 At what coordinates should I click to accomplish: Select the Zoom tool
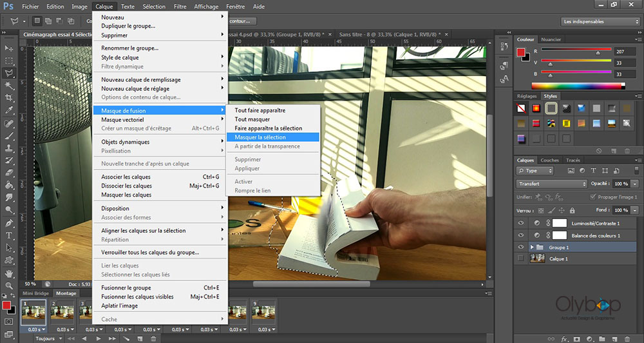(x=8, y=286)
